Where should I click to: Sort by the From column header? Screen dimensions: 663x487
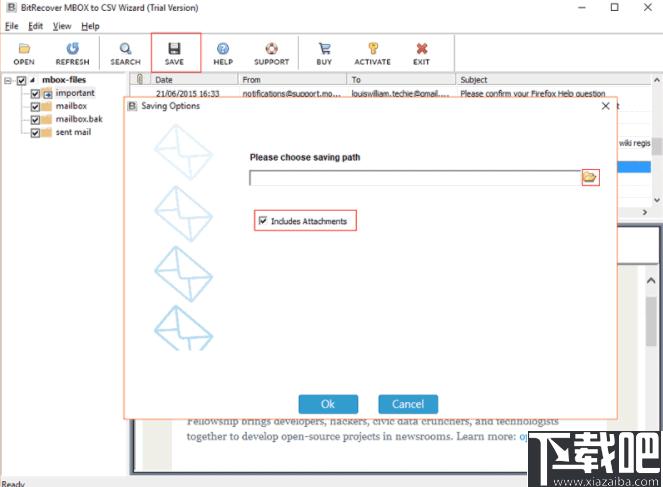(x=292, y=79)
